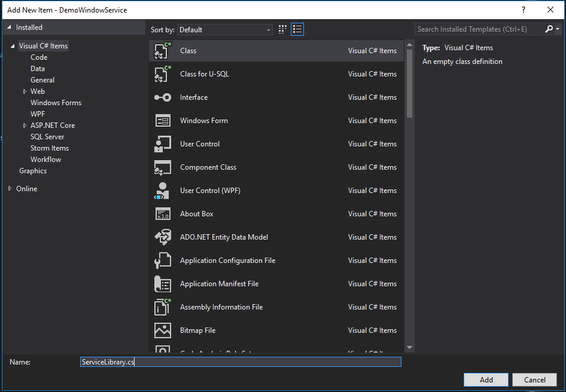Select the Bitmap File template icon
The image size is (566, 392).
pos(163,330)
